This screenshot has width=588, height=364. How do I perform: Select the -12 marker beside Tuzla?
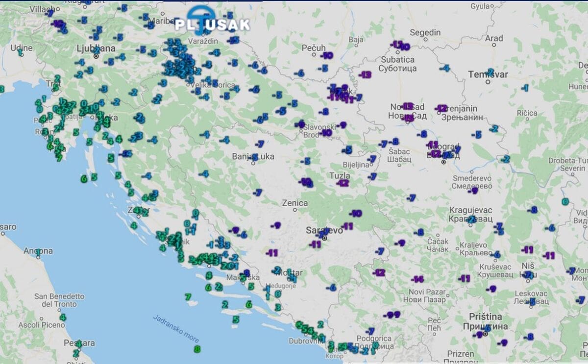click(343, 183)
